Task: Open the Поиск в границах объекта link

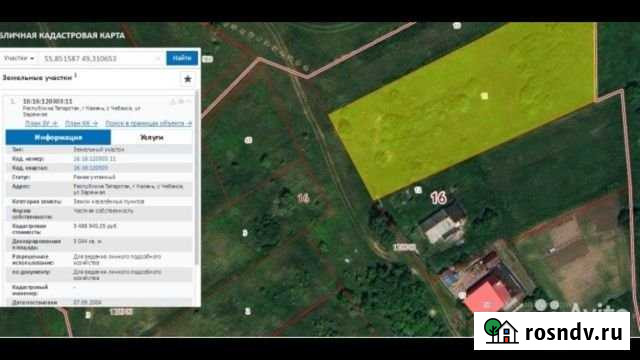Action: [x=149, y=123]
